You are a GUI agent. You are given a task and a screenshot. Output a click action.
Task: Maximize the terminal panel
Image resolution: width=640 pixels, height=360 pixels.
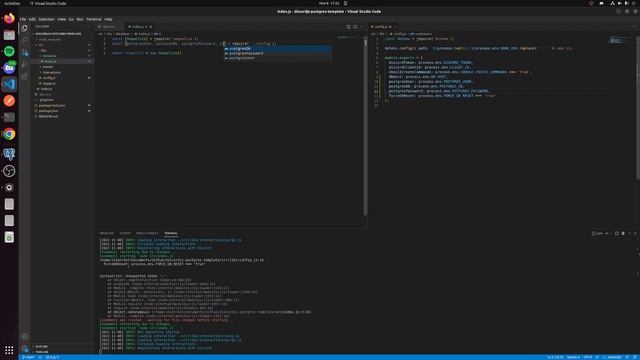(630, 233)
